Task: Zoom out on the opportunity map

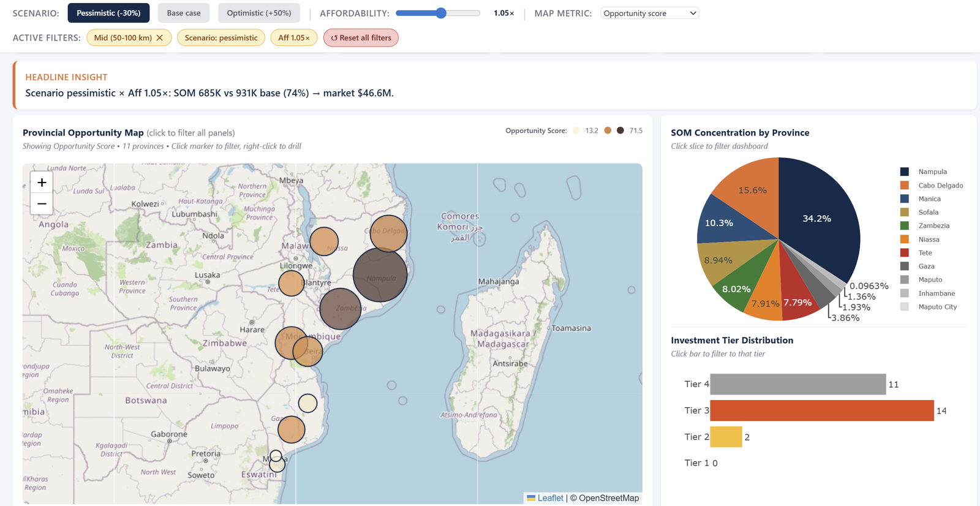Action: pos(42,203)
